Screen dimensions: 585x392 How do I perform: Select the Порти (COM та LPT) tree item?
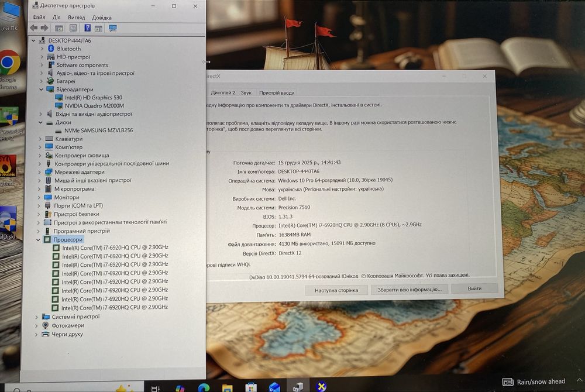point(78,205)
